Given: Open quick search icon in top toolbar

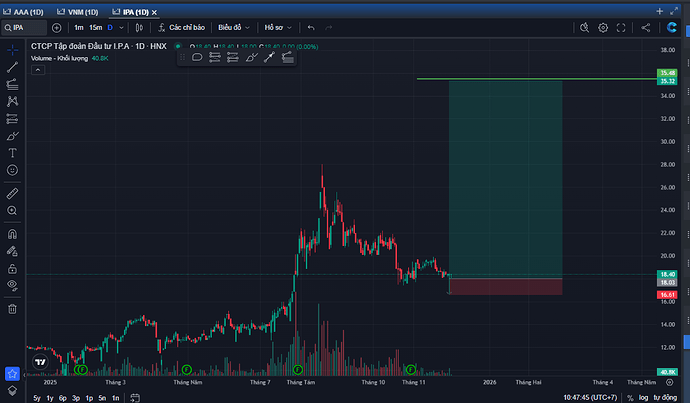Looking at the screenshot, I should [584, 28].
